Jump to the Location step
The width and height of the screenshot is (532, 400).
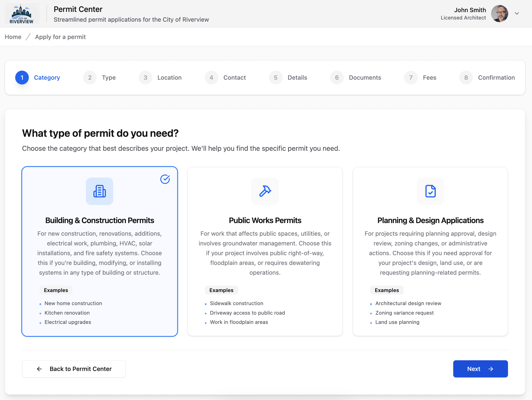pyautogui.click(x=169, y=77)
